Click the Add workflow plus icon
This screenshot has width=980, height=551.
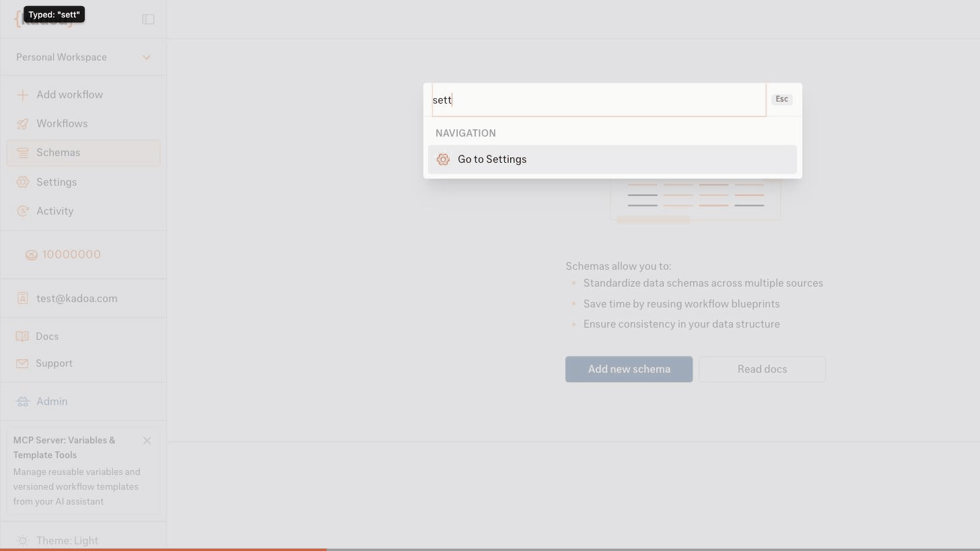22,95
